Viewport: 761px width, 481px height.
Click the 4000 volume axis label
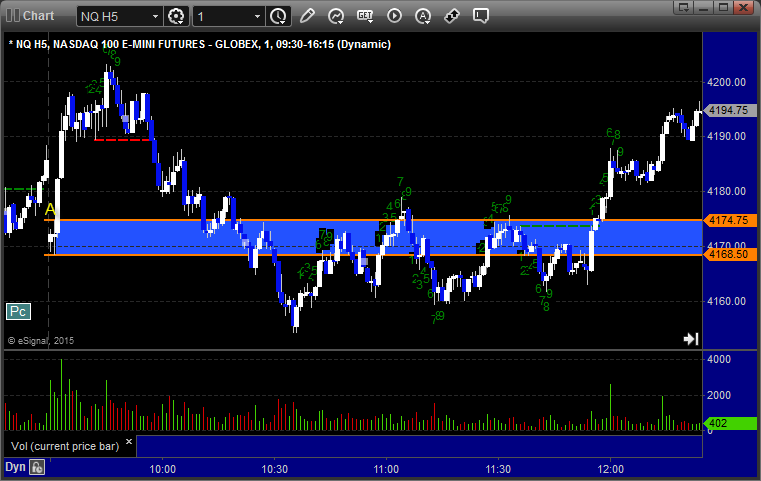[x=719, y=359]
